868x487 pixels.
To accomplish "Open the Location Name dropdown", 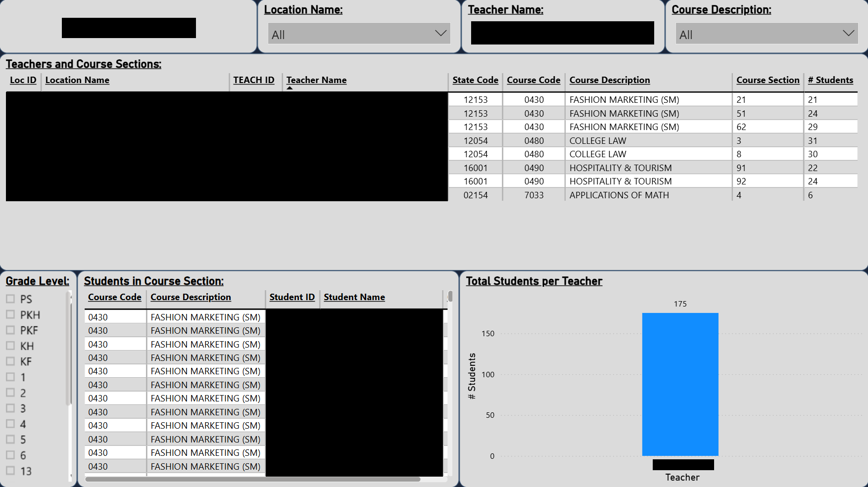I will click(x=359, y=34).
